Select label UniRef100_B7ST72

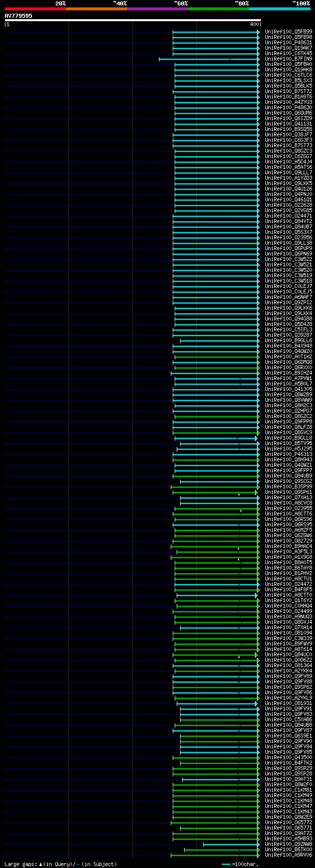pyautogui.click(x=288, y=91)
